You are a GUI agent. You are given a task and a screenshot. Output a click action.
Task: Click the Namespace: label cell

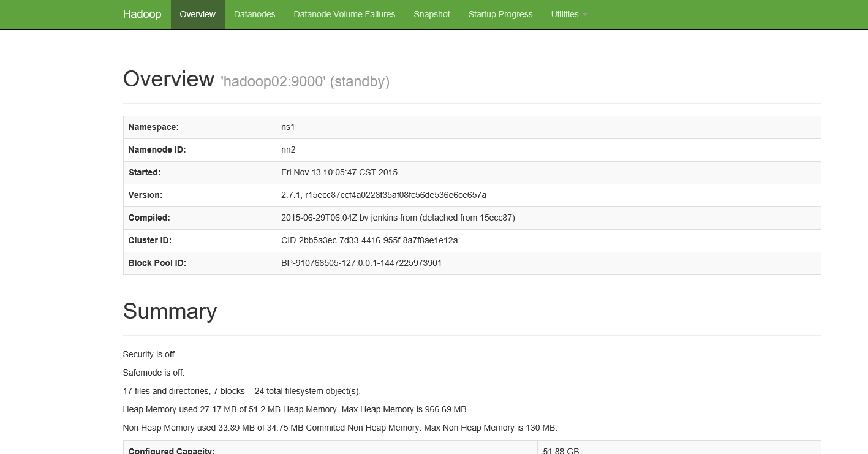coord(200,127)
